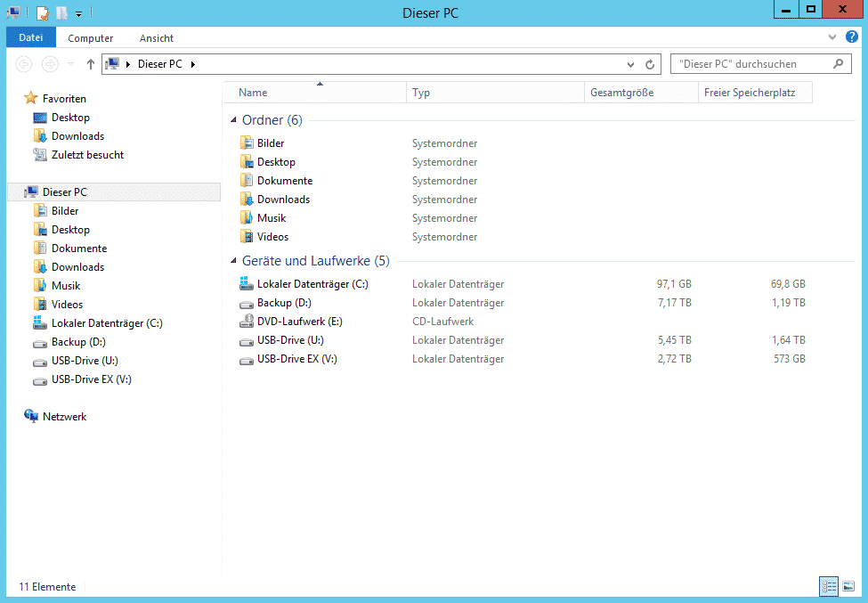Open the Computer ribbon tab
This screenshot has height=603, width=868.
90,38
